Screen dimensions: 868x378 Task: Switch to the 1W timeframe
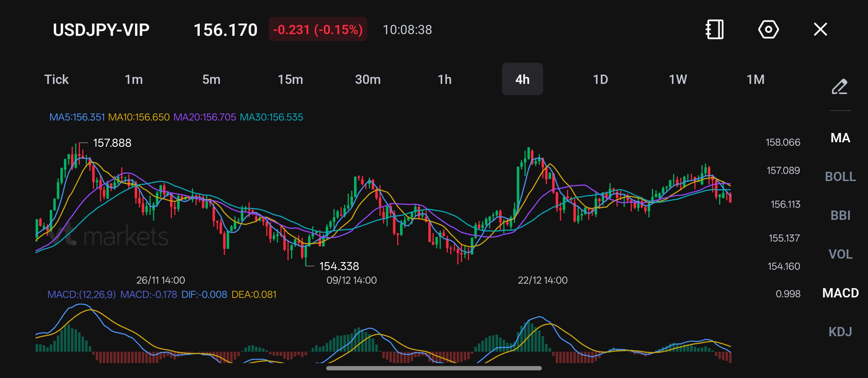coord(678,80)
